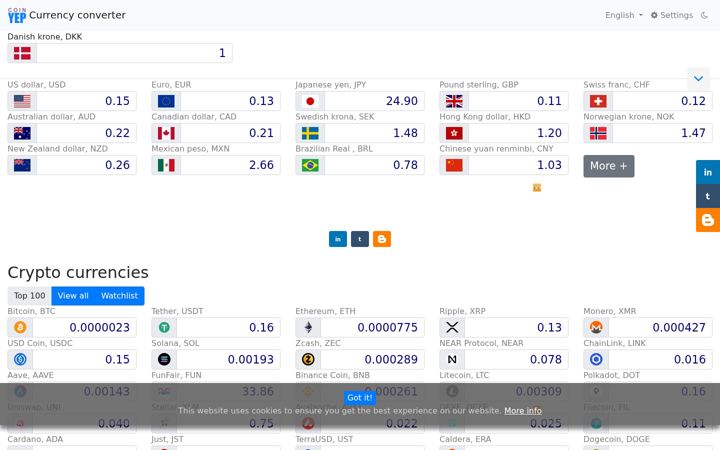
Task: Select the View all tab
Action: coord(73,296)
